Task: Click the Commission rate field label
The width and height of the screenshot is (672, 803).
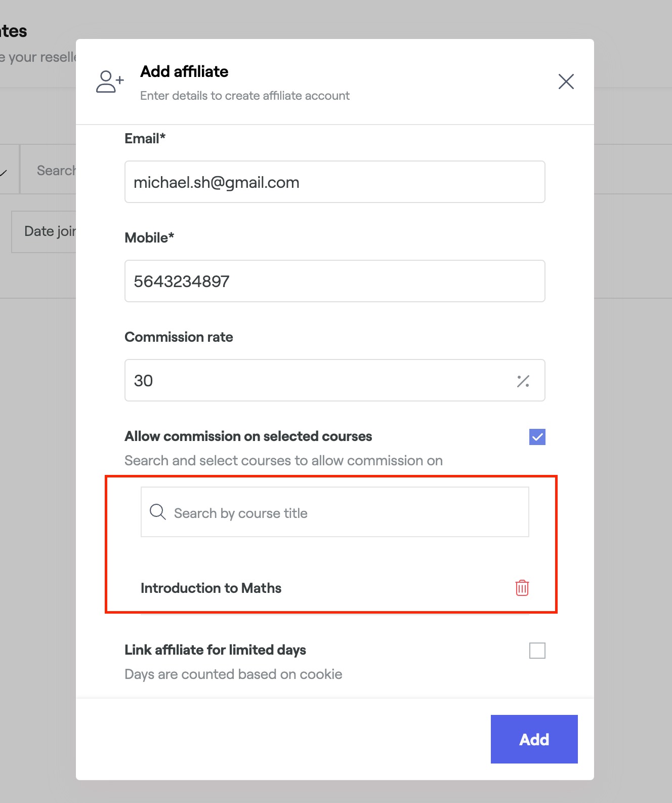Action: pyautogui.click(x=179, y=337)
